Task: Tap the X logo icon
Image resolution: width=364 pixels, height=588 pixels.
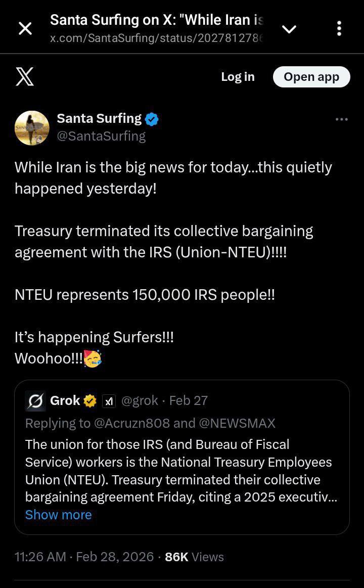Action: pyautogui.click(x=25, y=77)
